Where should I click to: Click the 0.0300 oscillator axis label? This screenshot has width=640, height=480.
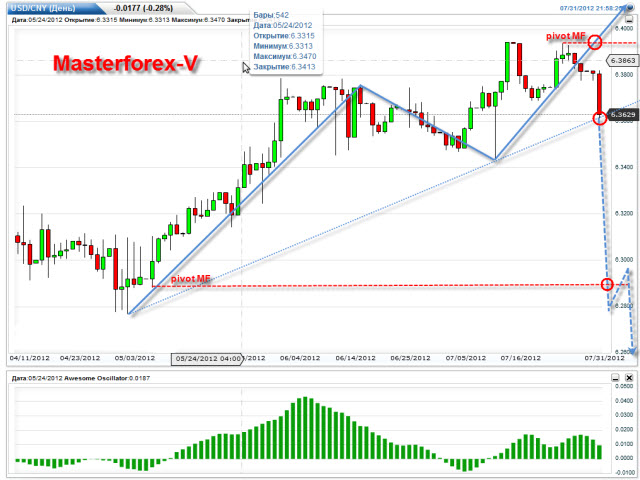pos(624,415)
